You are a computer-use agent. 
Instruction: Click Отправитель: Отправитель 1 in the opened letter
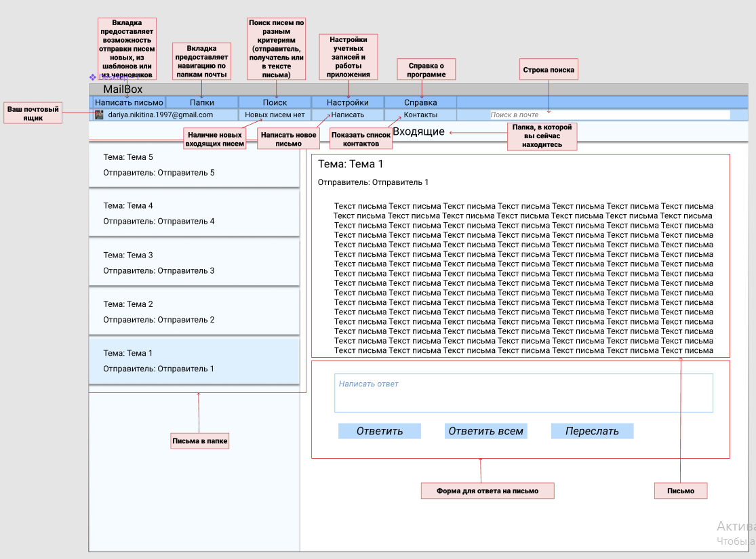click(x=373, y=182)
